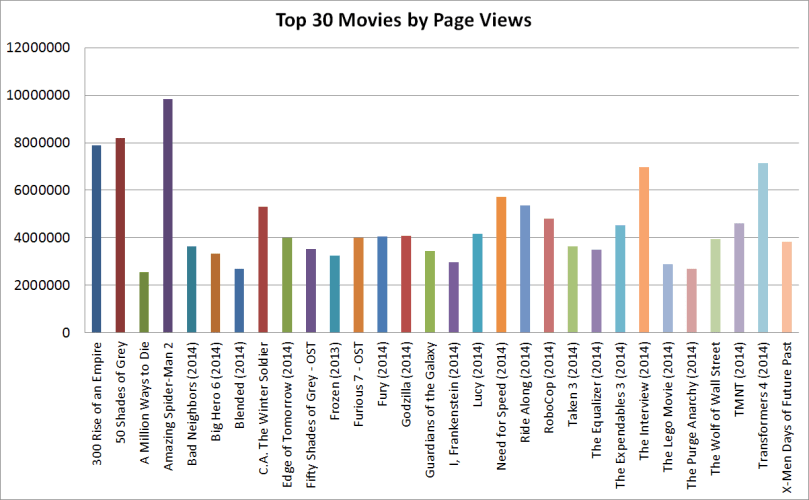Click the Blended (2014) axis label
809x500 pixels.
[240, 385]
